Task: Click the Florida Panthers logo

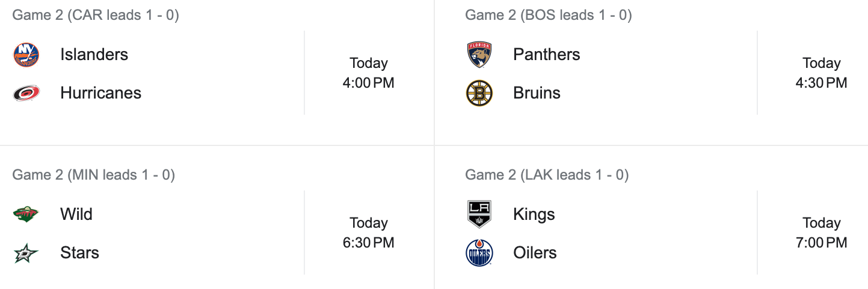Action: point(479,55)
